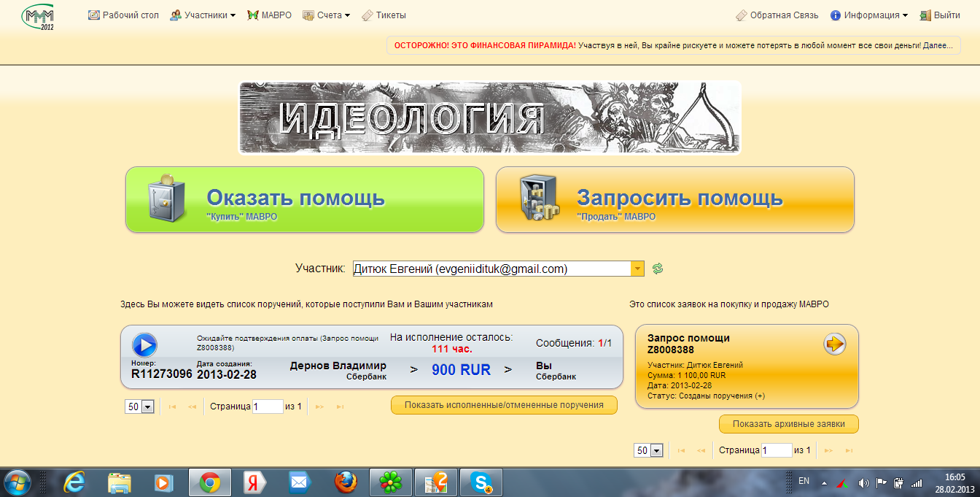Open the МАВРО section
This screenshot has height=497, width=980.
click(270, 15)
